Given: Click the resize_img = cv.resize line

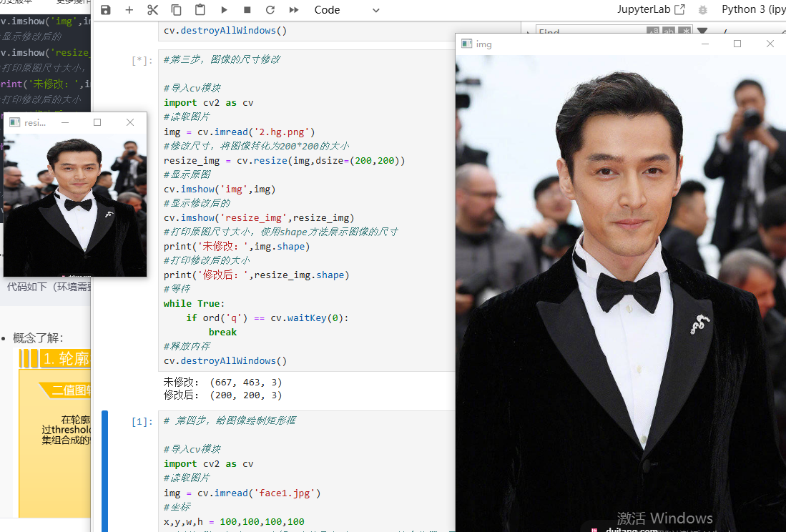Looking at the screenshot, I should coord(284,161).
